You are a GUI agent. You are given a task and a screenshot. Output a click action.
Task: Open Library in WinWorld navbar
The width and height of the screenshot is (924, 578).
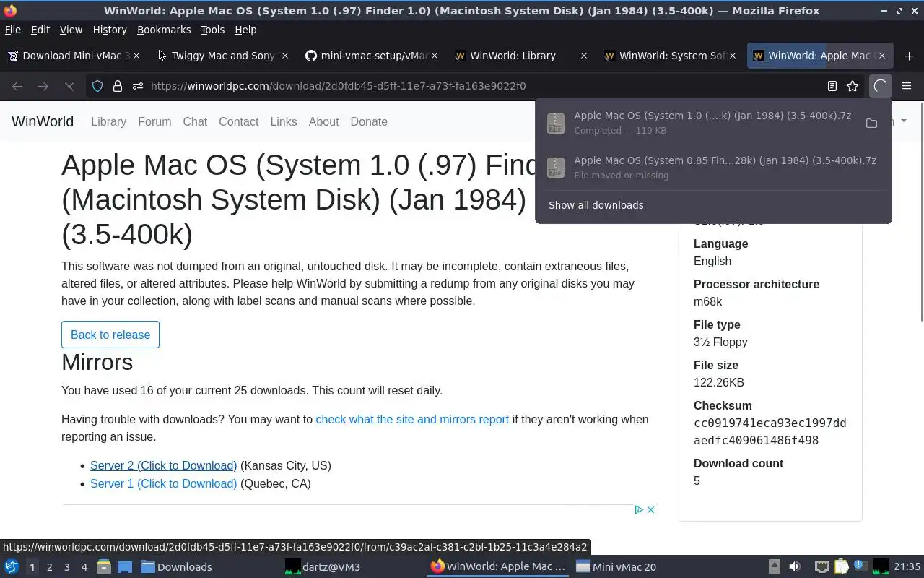point(108,121)
